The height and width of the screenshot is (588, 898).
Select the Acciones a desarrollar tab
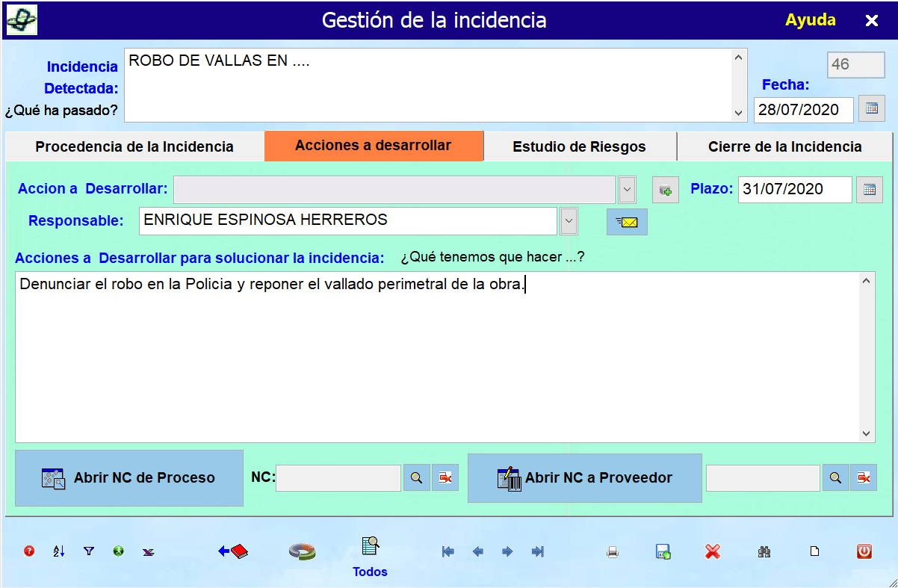(x=374, y=146)
